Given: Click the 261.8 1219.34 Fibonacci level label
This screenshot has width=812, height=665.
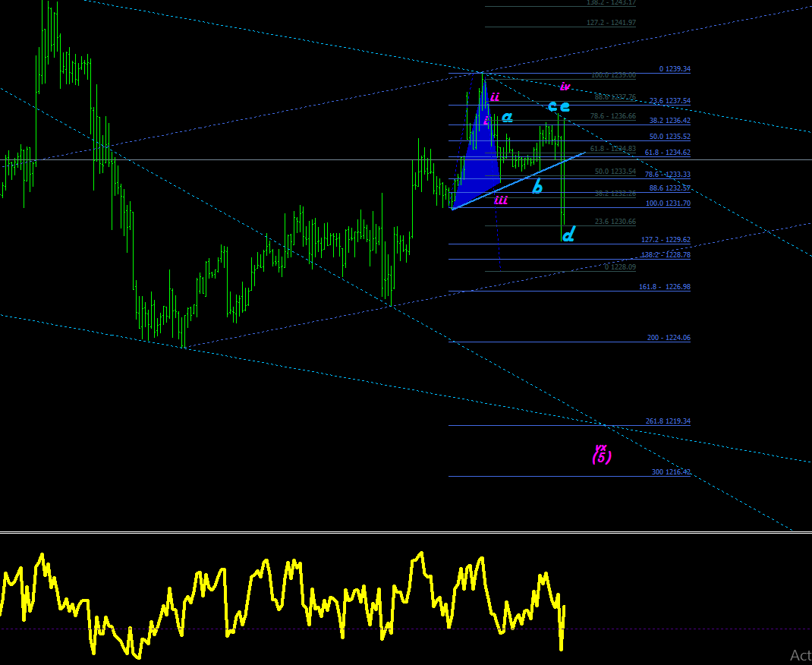Looking at the screenshot, I should pos(668,421).
